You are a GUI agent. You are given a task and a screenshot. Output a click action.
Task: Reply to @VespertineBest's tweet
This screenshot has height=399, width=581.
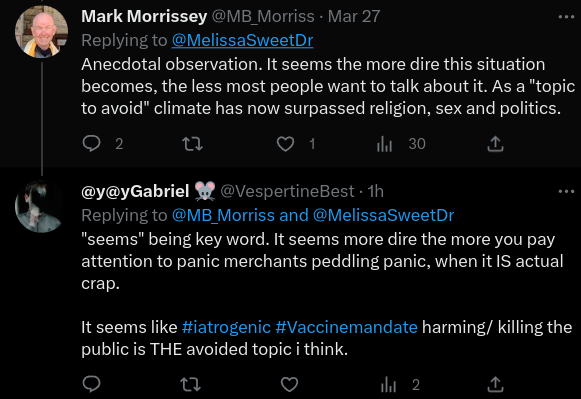pos(91,384)
